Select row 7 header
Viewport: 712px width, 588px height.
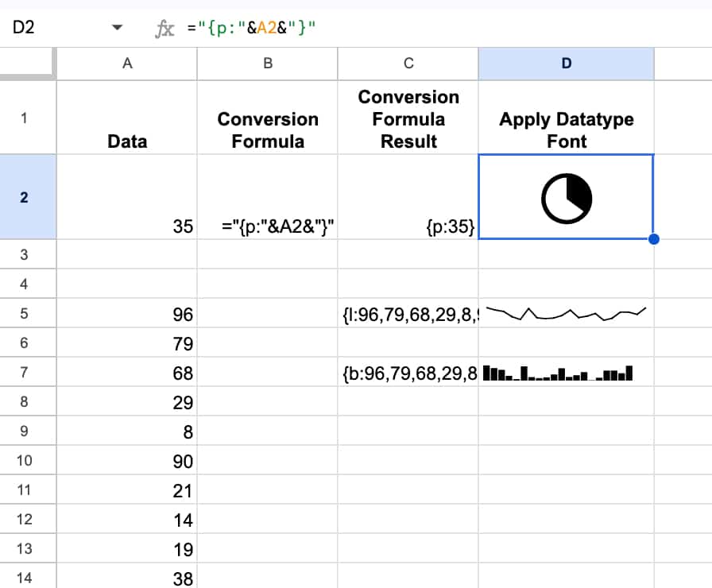tap(28, 372)
